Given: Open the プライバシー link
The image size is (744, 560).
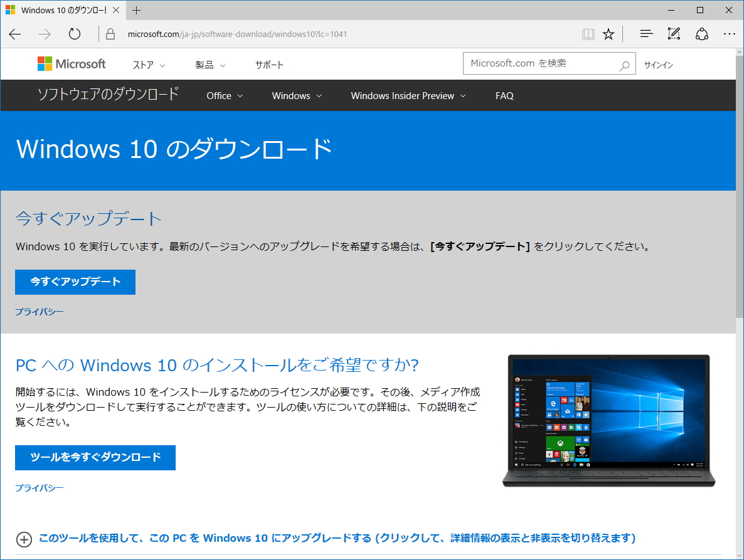Looking at the screenshot, I should (39, 311).
